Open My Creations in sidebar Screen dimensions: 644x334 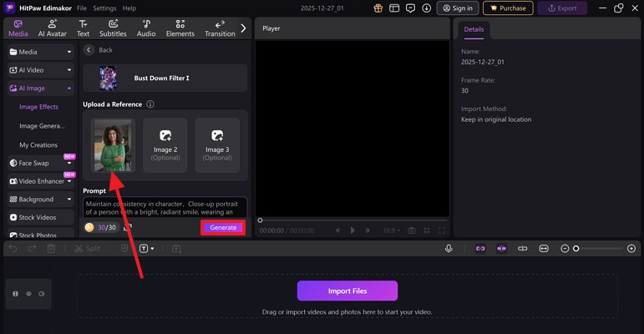point(38,145)
